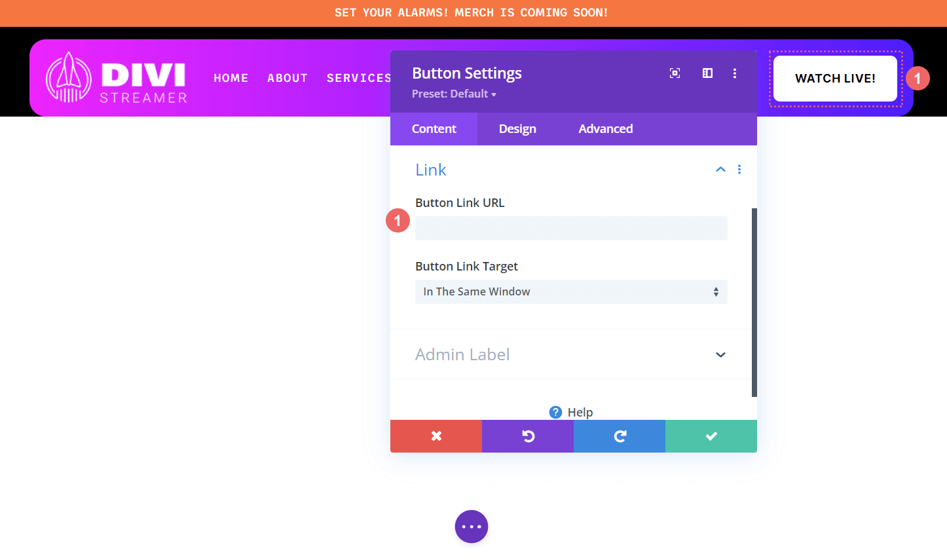Snap the settings modal to the side
Screen dimensions: 947x560
tap(707, 73)
